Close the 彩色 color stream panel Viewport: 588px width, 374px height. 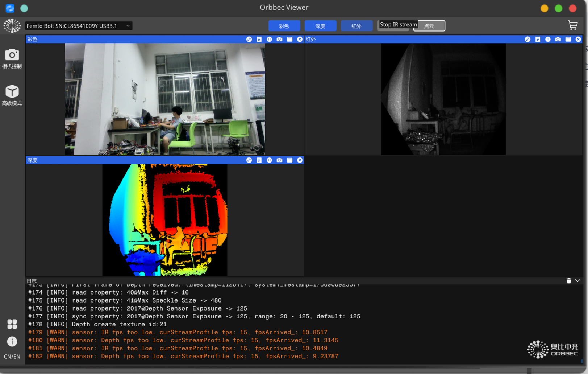(x=300, y=39)
